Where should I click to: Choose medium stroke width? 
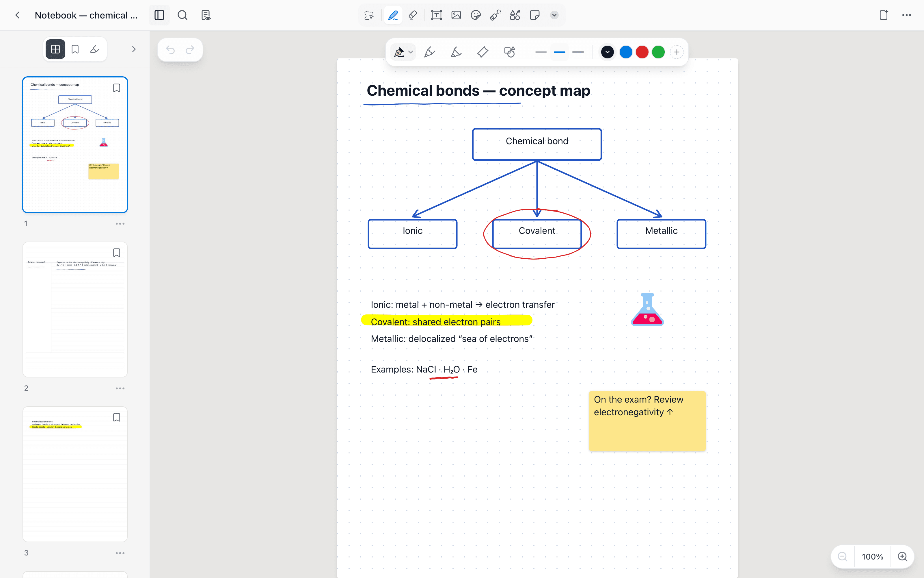coord(559,52)
